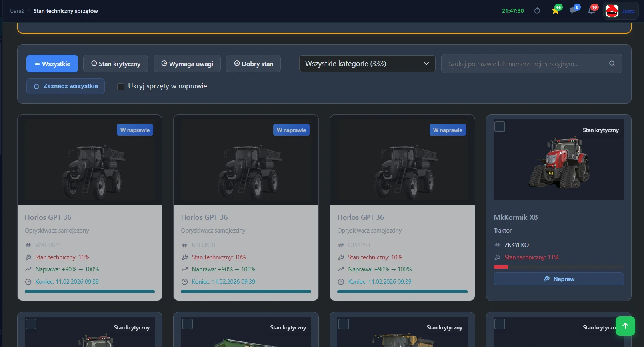Image resolution: width=644 pixels, height=347 pixels.
Task: Toggle Ukryj sprzęty w naprawie checkbox
Action: click(120, 86)
